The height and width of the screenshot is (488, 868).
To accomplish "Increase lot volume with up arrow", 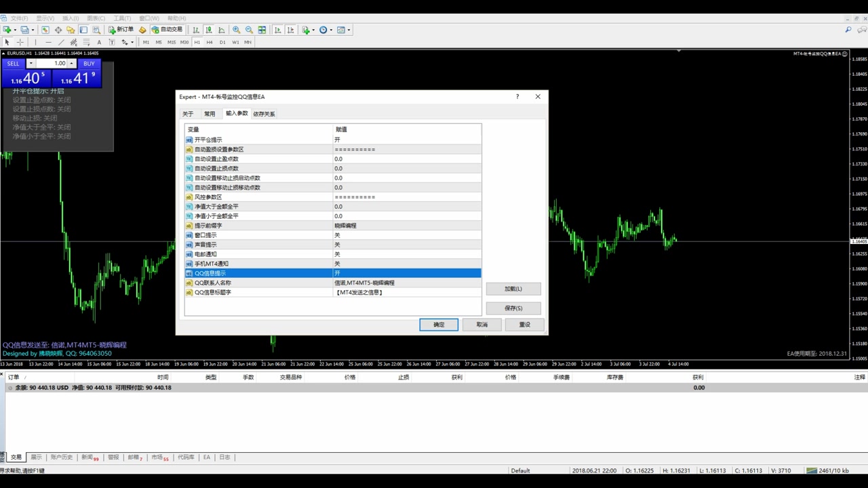I will (72, 63).
